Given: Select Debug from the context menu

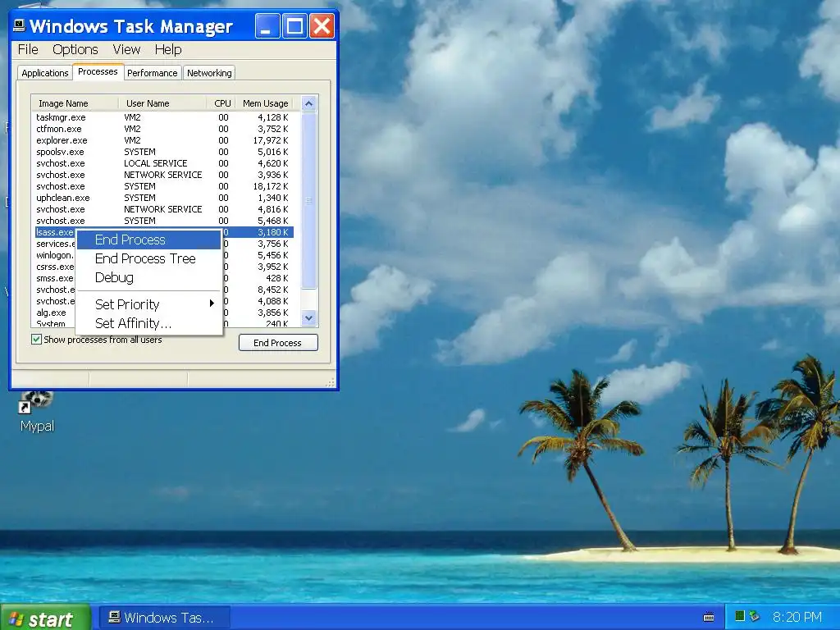Looking at the screenshot, I should 149,277.
